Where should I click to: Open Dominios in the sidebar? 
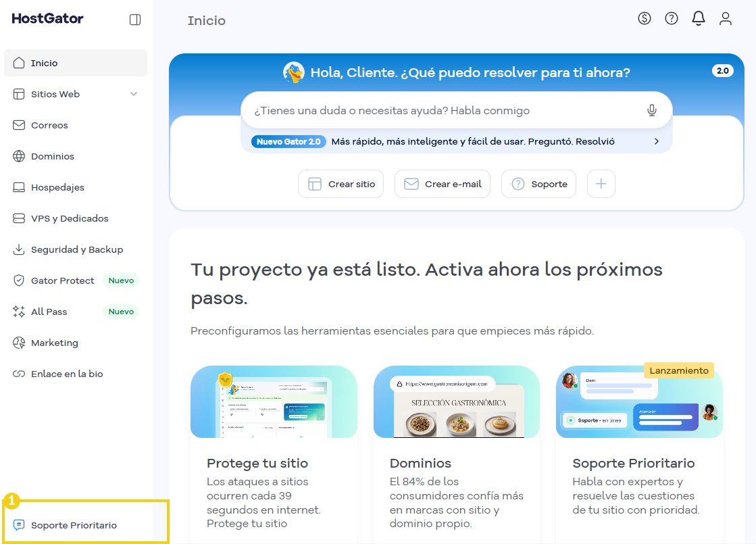[76, 156]
